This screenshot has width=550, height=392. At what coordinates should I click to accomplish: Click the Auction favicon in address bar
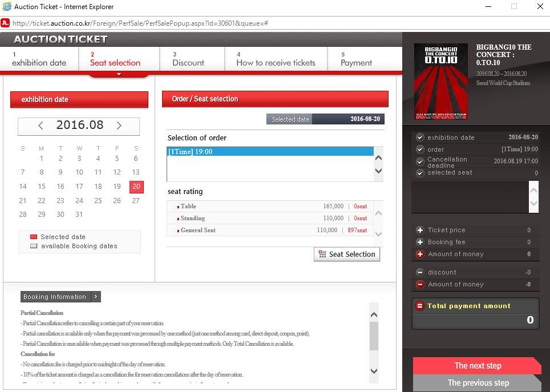coord(5,23)
